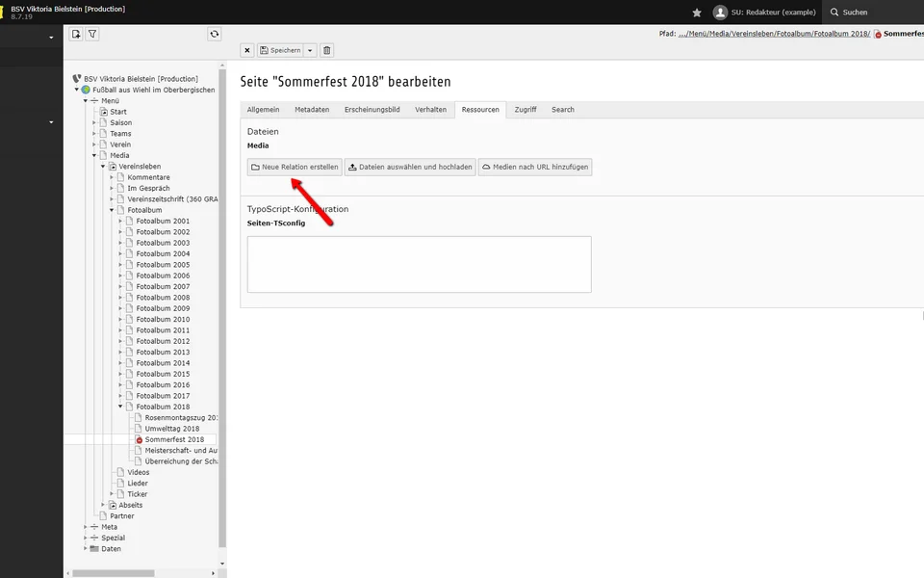
Task: Delete the page using the trash icon
Action: point(327,50)
